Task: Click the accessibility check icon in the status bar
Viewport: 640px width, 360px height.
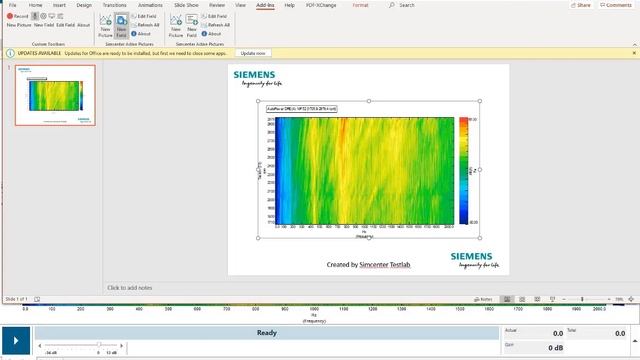Action: click(x=37, y=299)
